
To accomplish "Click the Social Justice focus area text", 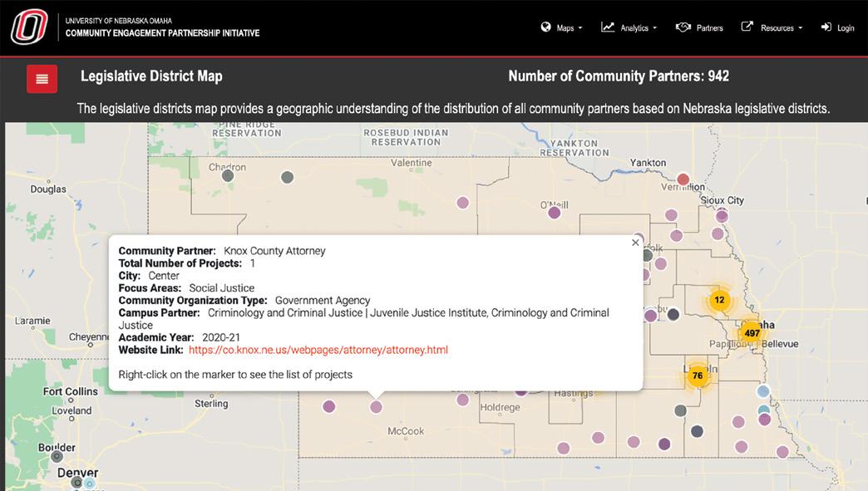I will coord(221,287).
